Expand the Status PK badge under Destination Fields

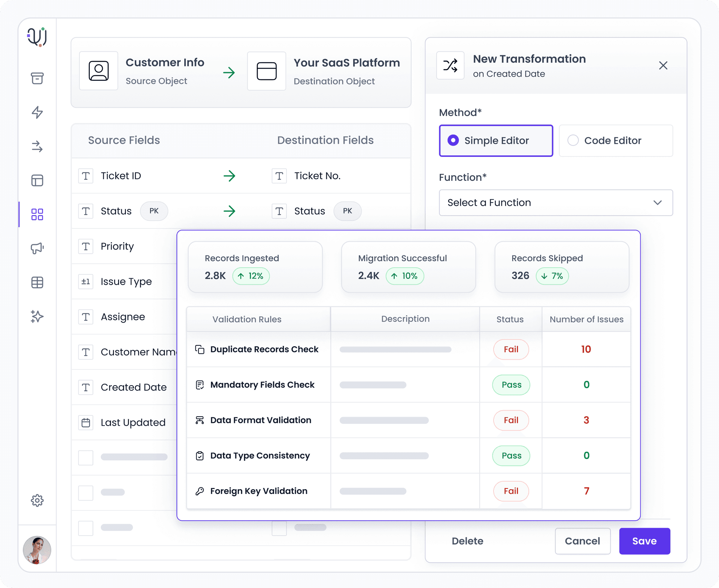pos(348,211)
